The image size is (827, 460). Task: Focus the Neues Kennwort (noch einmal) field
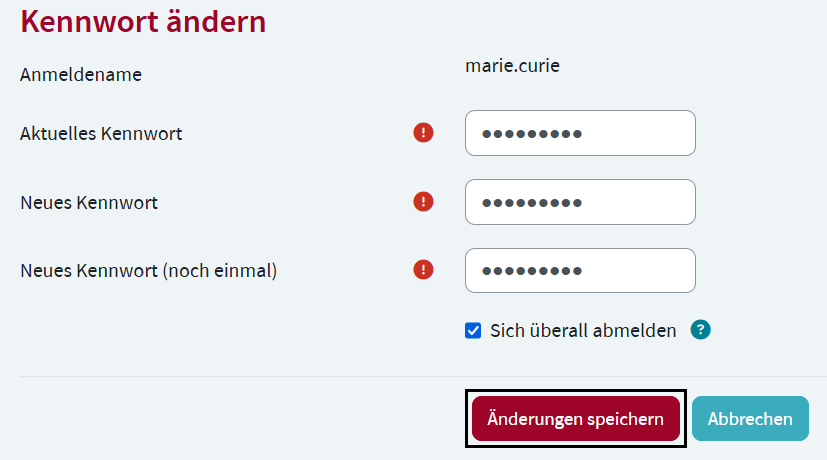[x=580, y=271]
